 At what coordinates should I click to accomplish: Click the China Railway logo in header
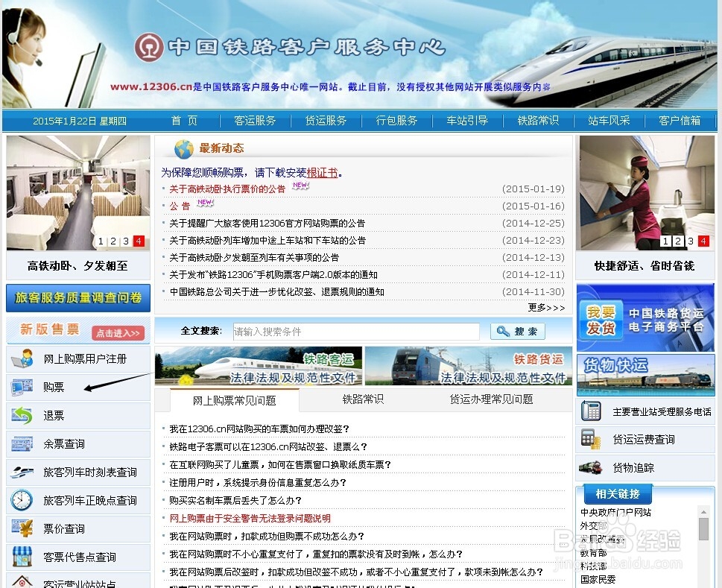149,47
